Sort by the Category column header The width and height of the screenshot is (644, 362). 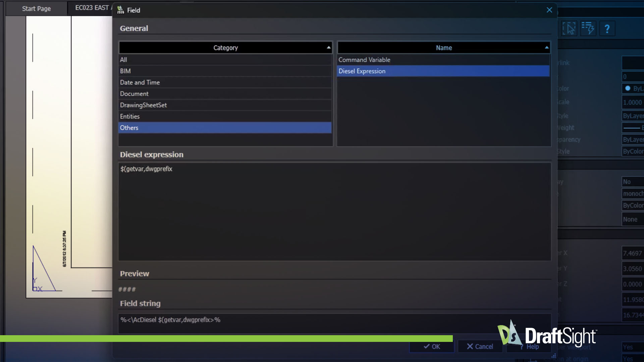[x=225, y=48]
